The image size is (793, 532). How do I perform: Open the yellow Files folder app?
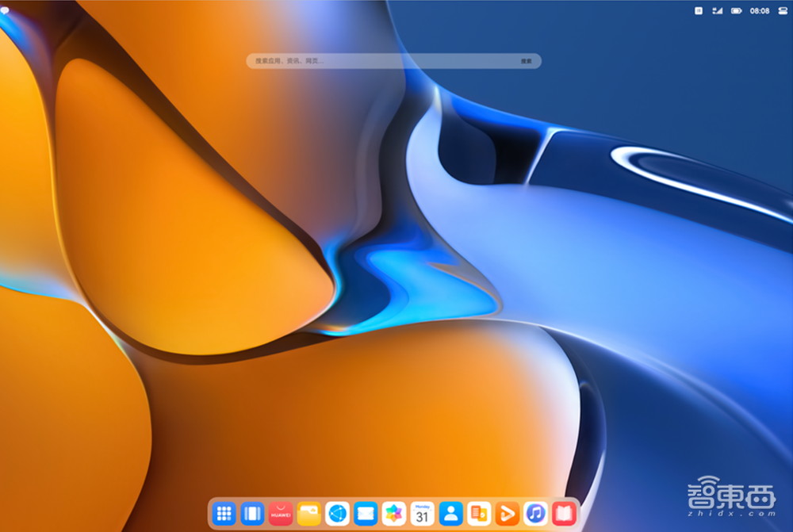(309, 514)
